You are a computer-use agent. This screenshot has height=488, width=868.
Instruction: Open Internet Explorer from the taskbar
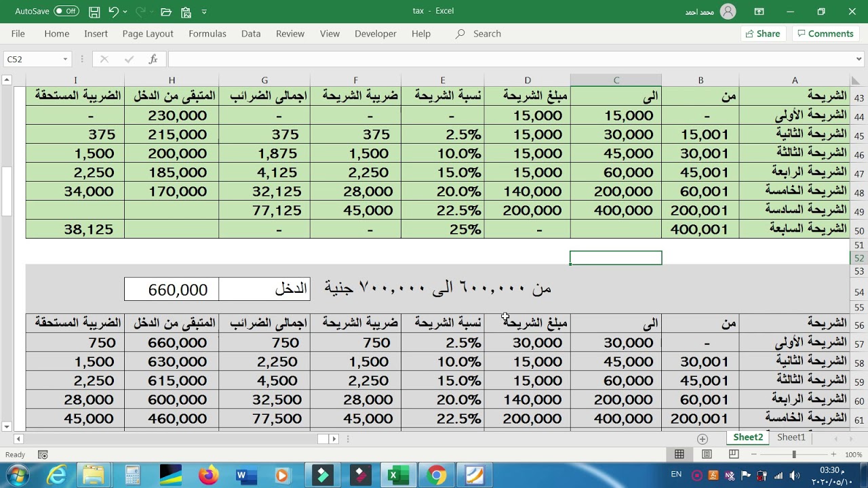pos(56,475)
